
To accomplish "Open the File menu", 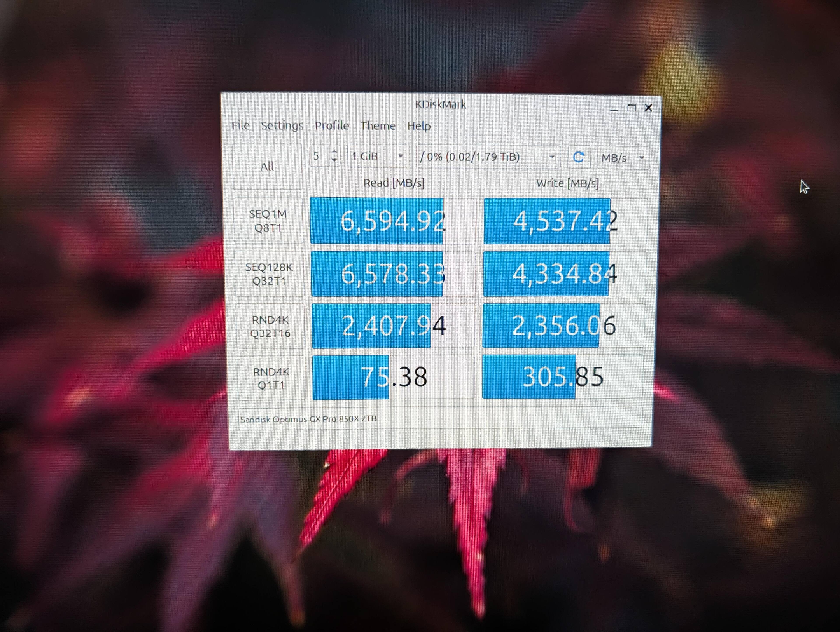I will [x=240, y=125].
